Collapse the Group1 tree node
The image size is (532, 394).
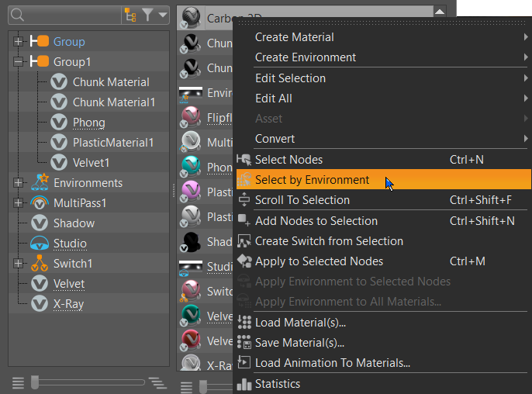pyautogui.click(x=18, y=62)
